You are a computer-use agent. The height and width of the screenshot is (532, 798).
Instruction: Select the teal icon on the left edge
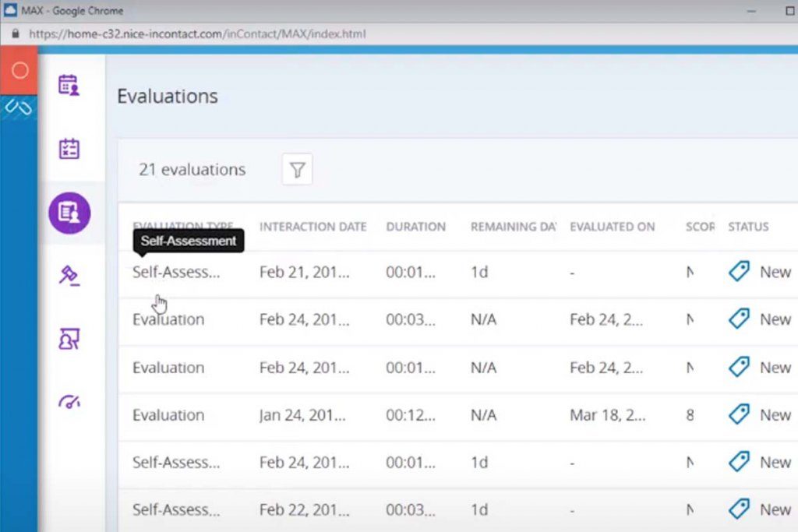tap(17, 108)
